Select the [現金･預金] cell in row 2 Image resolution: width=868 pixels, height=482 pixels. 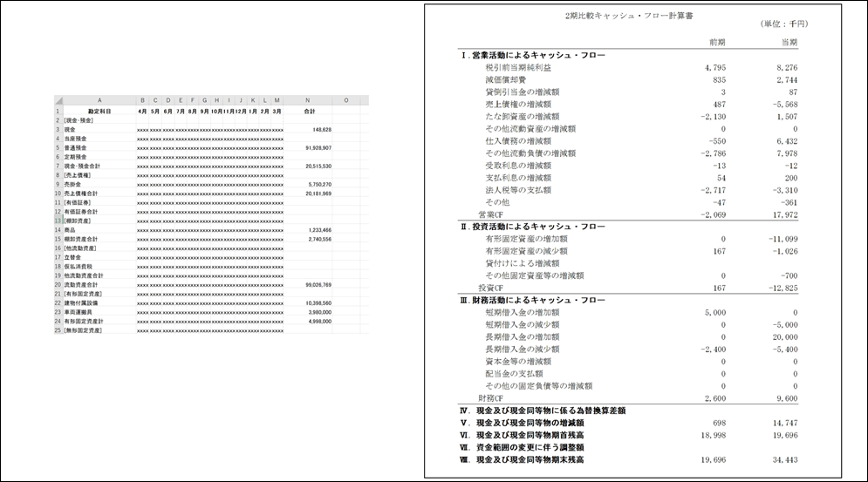[99, 120]
